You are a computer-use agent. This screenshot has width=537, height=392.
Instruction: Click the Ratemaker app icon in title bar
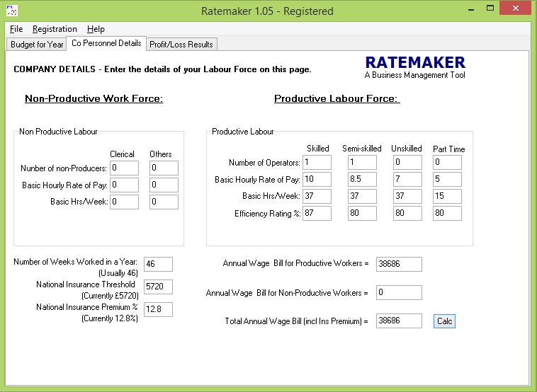(x=11, y=11)
